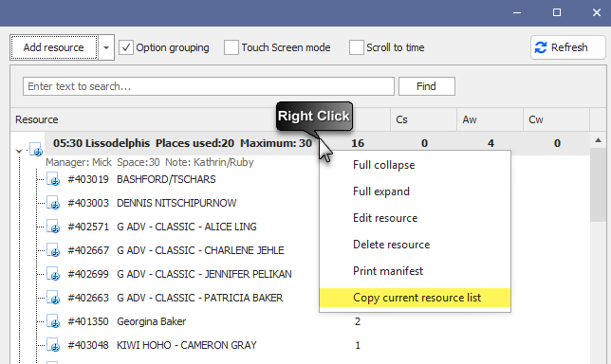This screenshot has width=611, height=364.
Task: Click the Refresh button
Action: pyautogui.click(x=567, y=47)
